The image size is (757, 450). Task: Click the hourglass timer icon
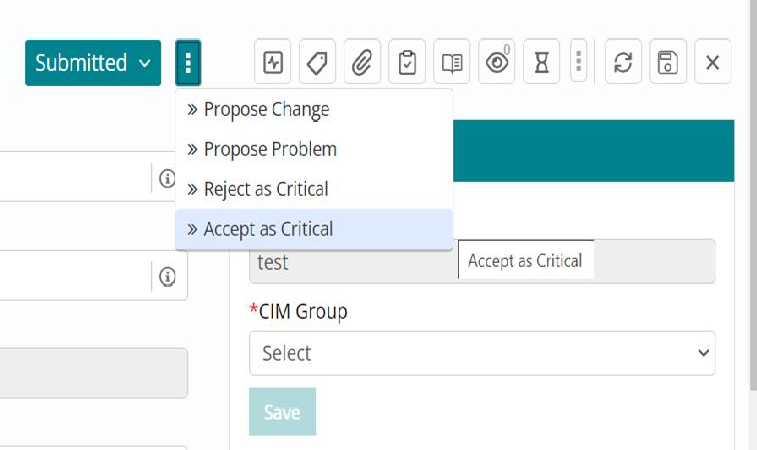coord(541,63)
